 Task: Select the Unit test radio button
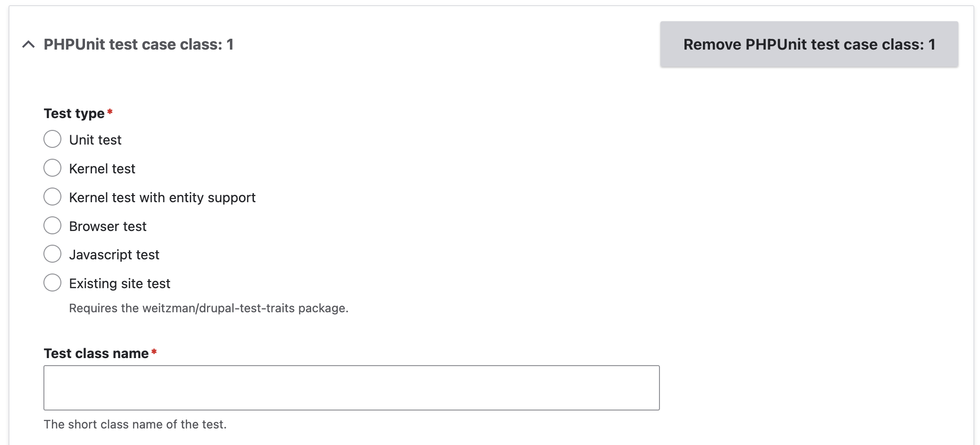click(52, 139)
